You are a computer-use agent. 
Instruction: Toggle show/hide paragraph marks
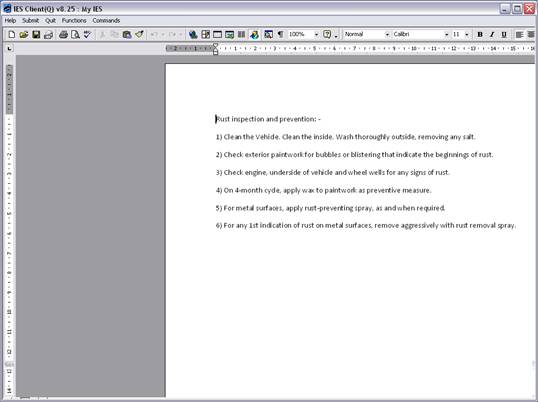point(281,34)
